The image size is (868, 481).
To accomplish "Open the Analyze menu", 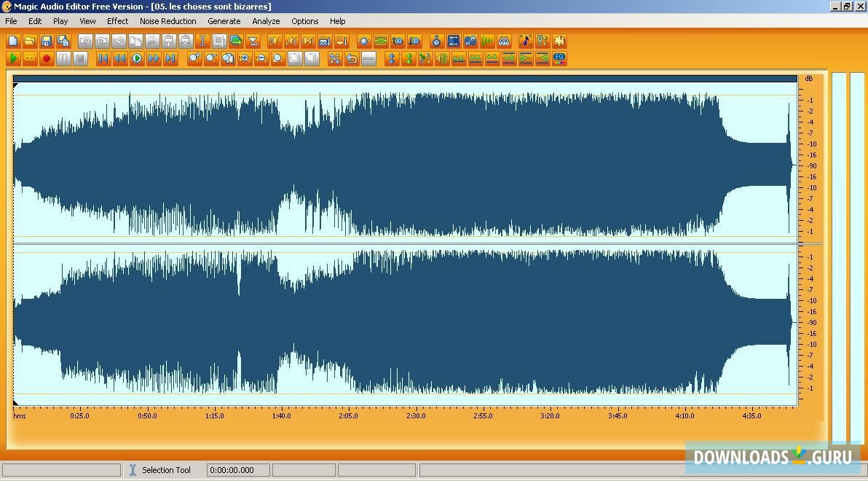I will (266, 21).
